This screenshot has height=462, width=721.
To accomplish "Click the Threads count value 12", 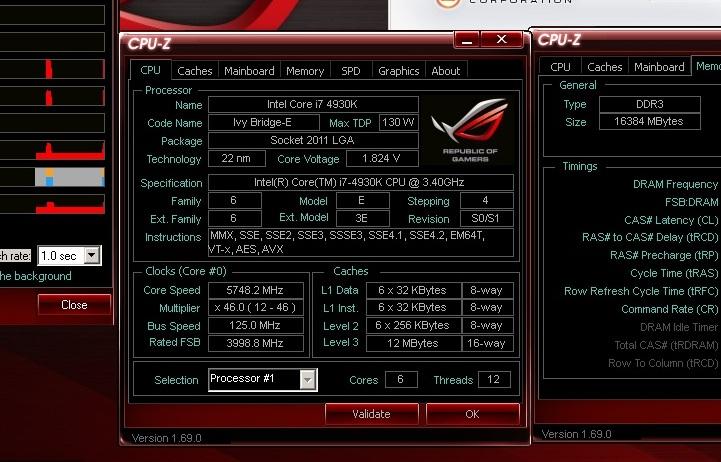I will (x=494, y=379).
